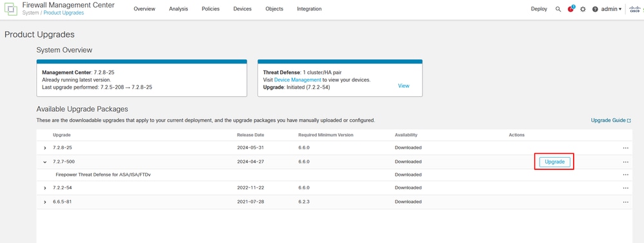Screen dimensions: 644x243
Task: Open more options for 7.2.8-25 row
Action: tap(625, 147)
